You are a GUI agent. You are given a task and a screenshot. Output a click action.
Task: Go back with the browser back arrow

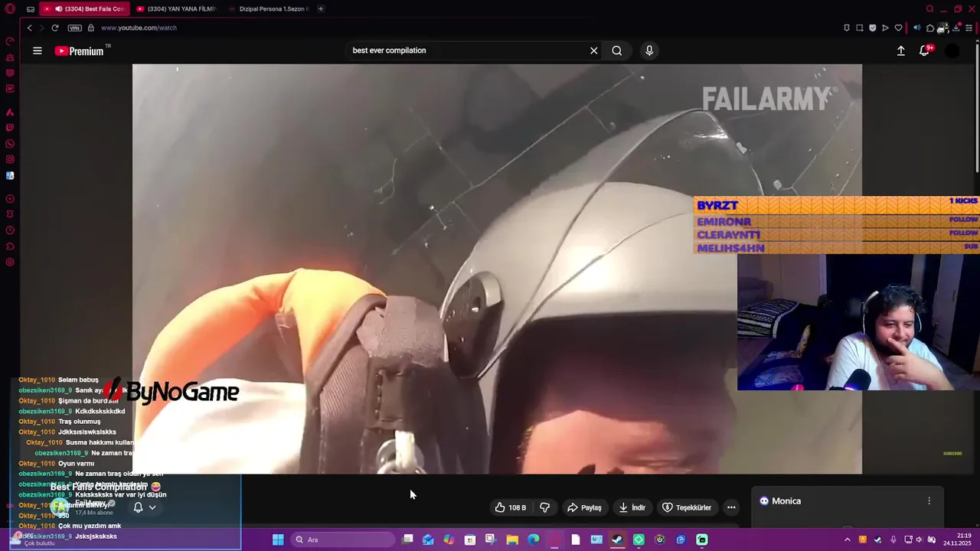click(29, 28)
